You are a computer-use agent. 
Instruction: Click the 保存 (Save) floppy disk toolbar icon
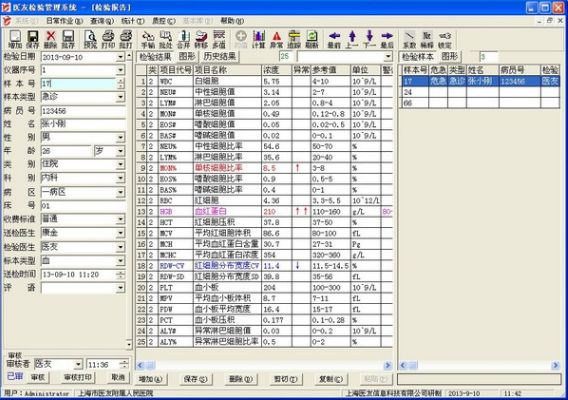(x=33, y=39)
